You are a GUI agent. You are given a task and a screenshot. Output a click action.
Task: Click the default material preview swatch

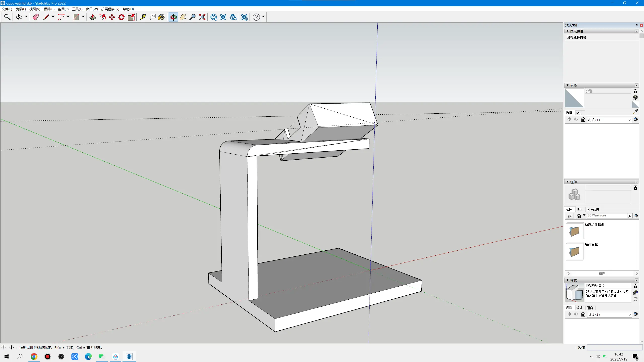(574, 98)
